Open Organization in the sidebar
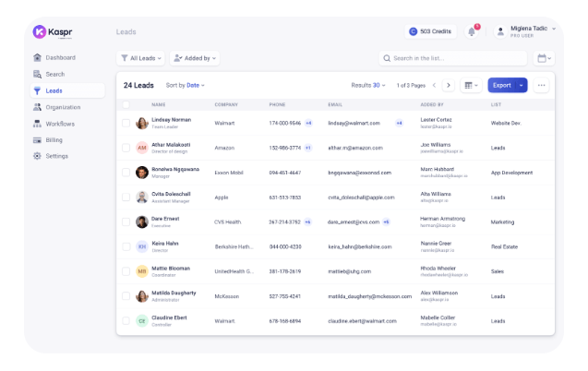Screen dimensions: 588x371 point(67,107)
